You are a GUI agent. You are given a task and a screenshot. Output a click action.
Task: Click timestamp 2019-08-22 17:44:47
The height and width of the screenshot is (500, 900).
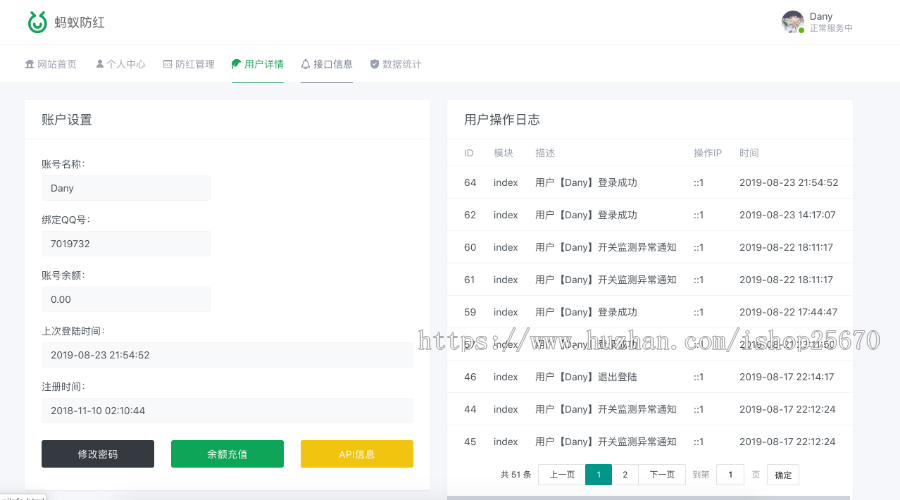point(788,312)
